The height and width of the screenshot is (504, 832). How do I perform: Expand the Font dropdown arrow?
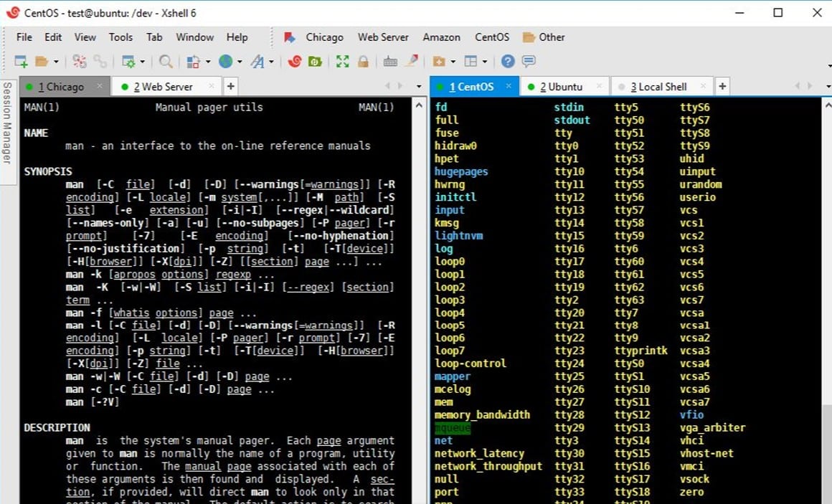coord(272,62)
